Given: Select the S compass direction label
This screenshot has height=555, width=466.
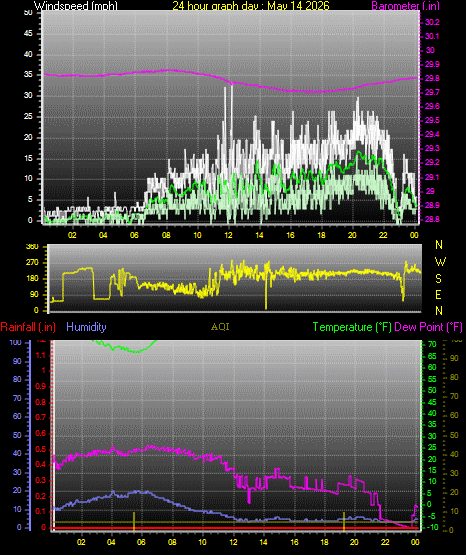Looking at the screenshot, I should pos(438,279).
